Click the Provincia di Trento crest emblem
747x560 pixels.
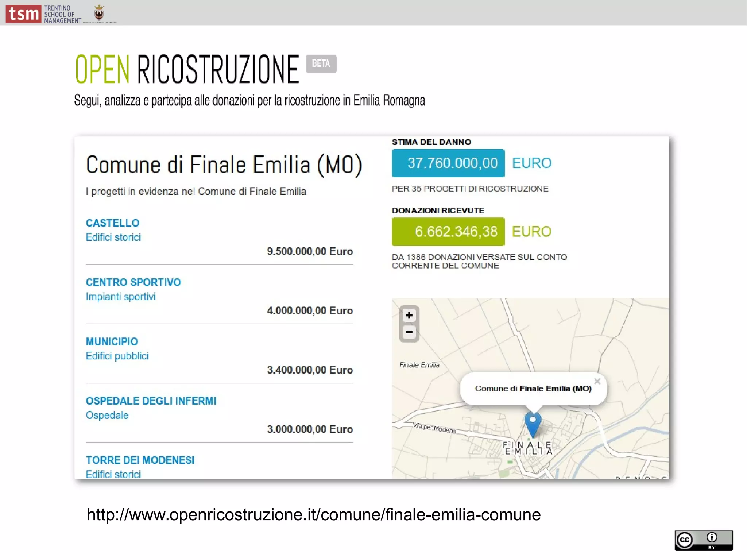coord(99,13)
